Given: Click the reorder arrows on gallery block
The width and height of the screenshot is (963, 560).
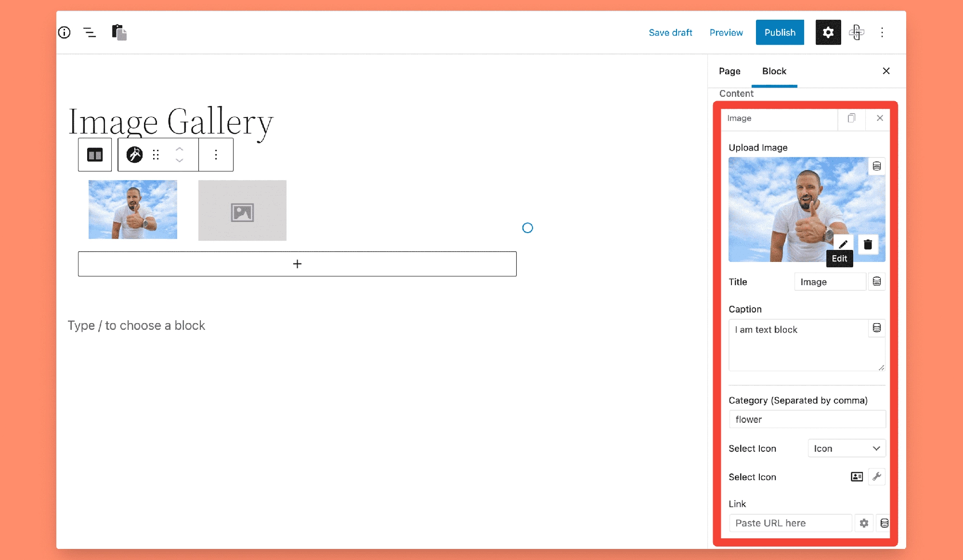Looking at the screenshot, I should pyautogui.click(x=180, y=155).
